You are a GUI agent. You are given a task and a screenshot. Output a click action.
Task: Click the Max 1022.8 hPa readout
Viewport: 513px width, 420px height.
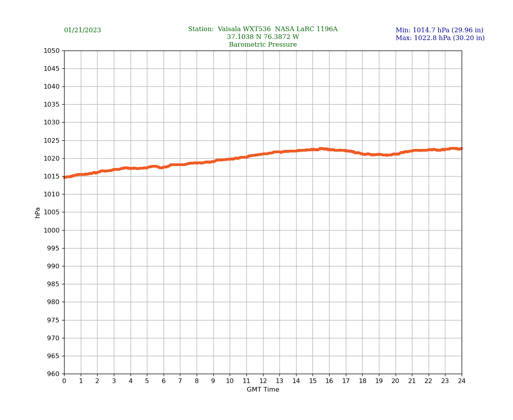coord(440,38)
